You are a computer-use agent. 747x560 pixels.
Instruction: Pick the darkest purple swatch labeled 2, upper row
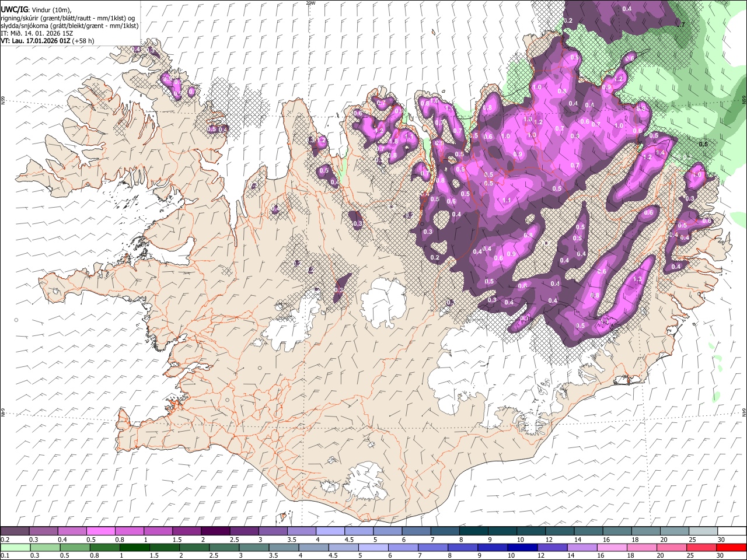[x=215, y=531]
